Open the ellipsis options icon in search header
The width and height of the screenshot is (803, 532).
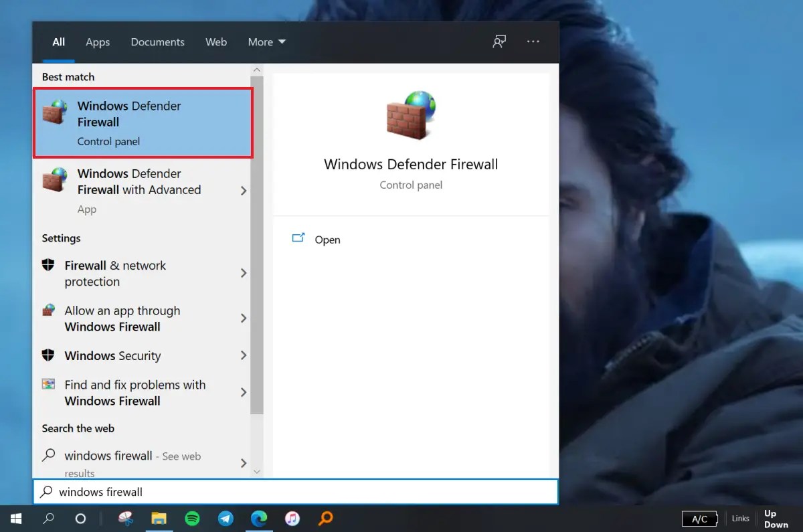pyautogui.click(x=533, y=41)
